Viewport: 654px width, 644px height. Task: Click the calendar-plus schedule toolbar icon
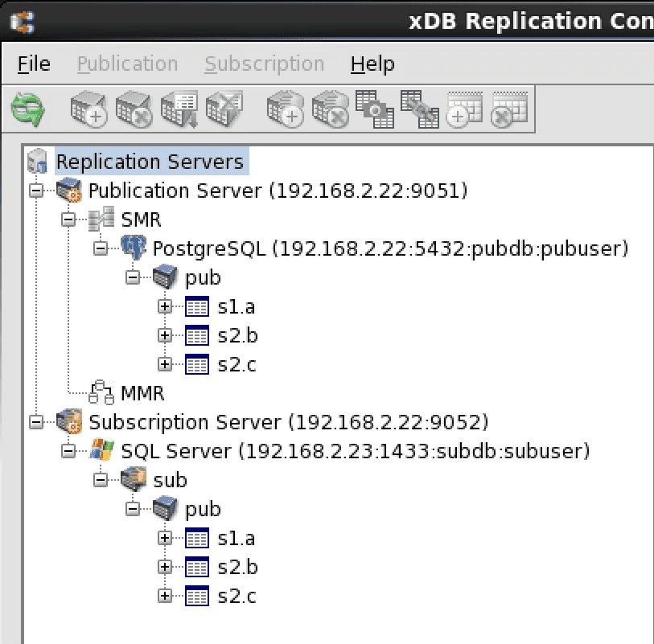click(x=464, y=109)
